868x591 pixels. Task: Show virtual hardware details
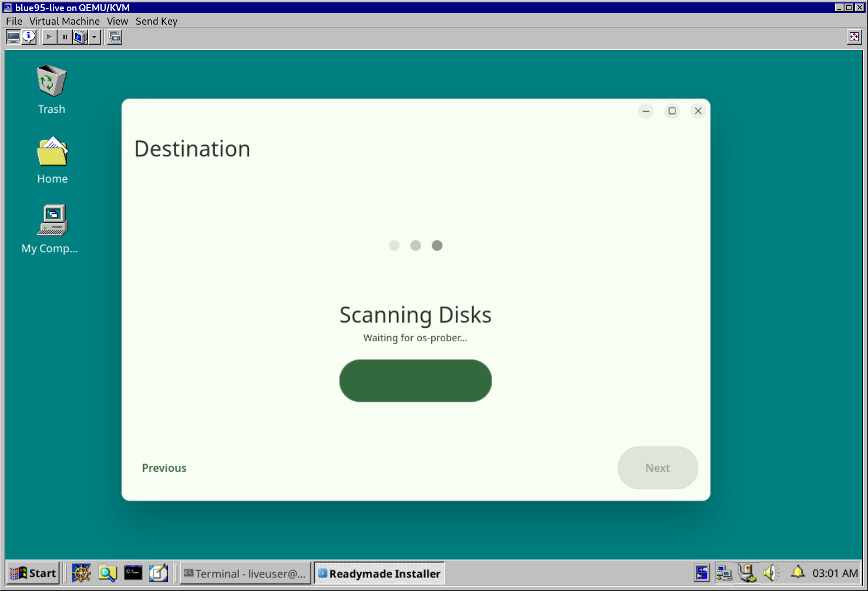[x=29, y=37]
